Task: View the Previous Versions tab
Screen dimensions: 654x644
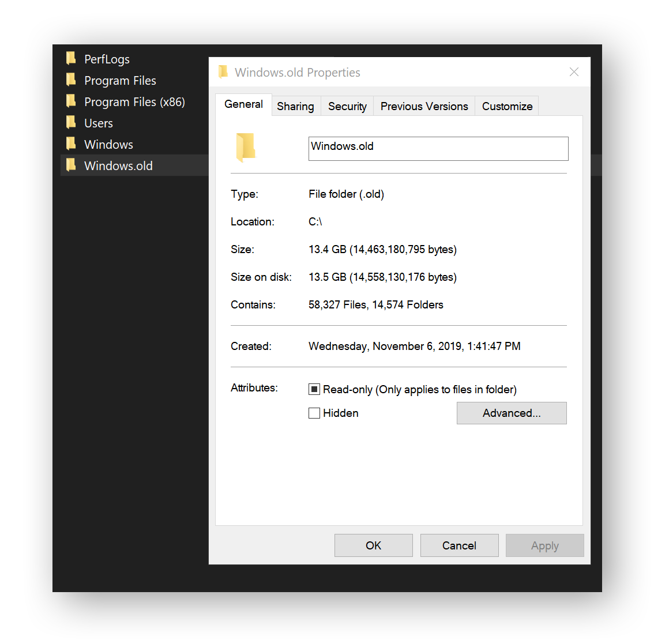Action: point(424,106)
